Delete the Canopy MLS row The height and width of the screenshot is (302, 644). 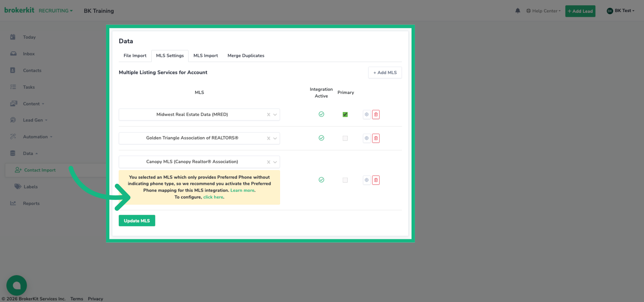click(x=376, y=180)
